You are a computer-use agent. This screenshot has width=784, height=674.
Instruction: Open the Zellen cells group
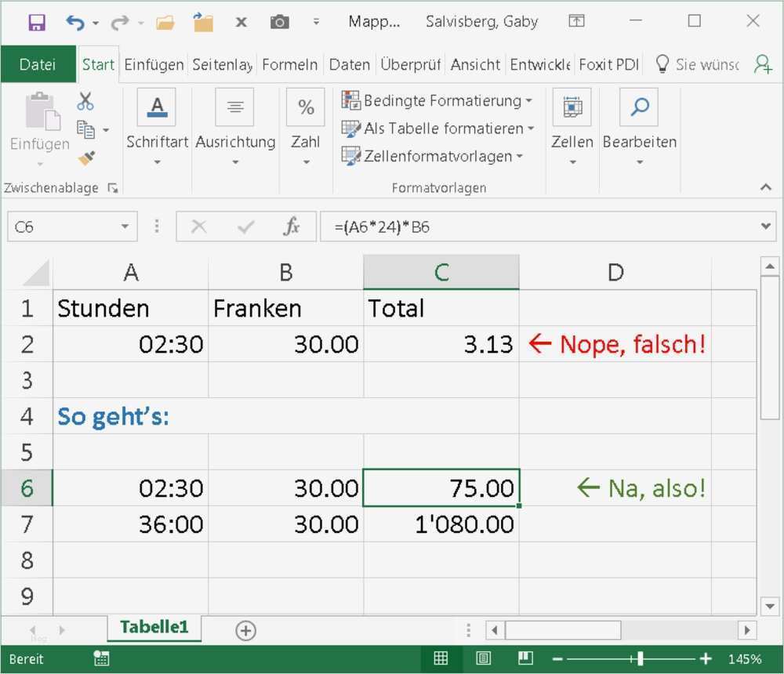(x=572, y=126)
